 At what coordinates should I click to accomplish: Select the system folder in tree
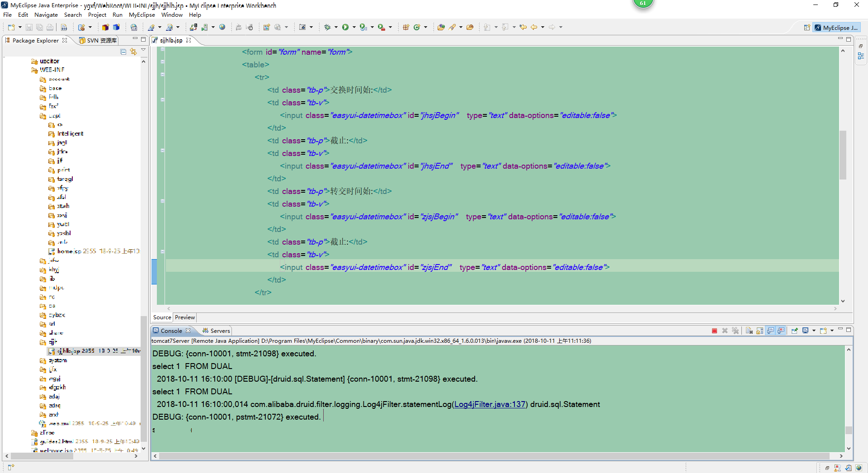coord(53,360)
